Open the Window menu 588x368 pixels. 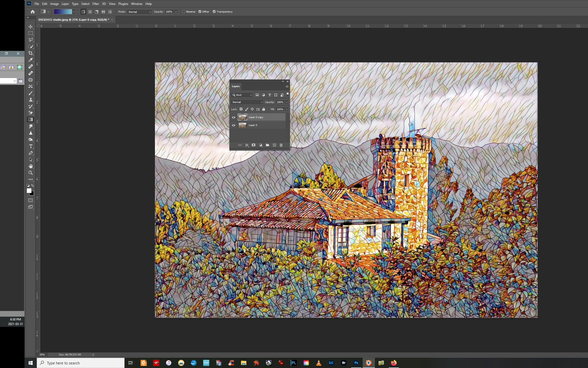point(137,4)
